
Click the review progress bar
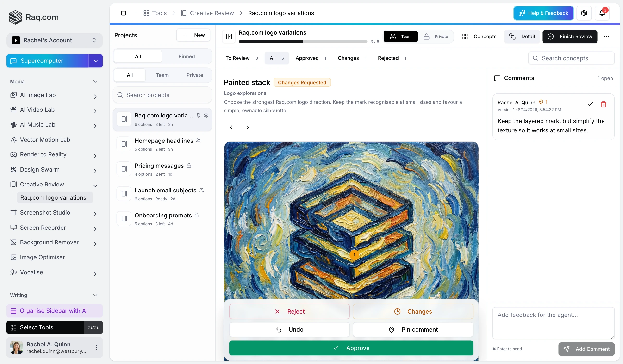coord(303,42)
